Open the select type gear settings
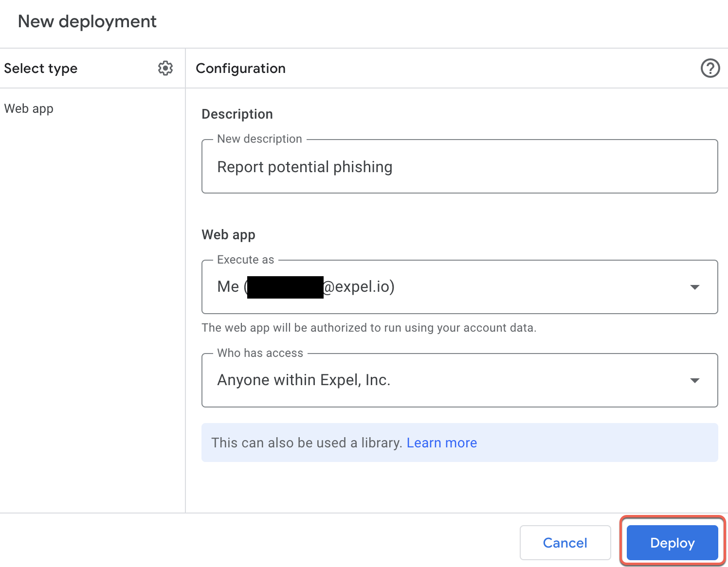 pyautogui.click(x=165, y=68)
